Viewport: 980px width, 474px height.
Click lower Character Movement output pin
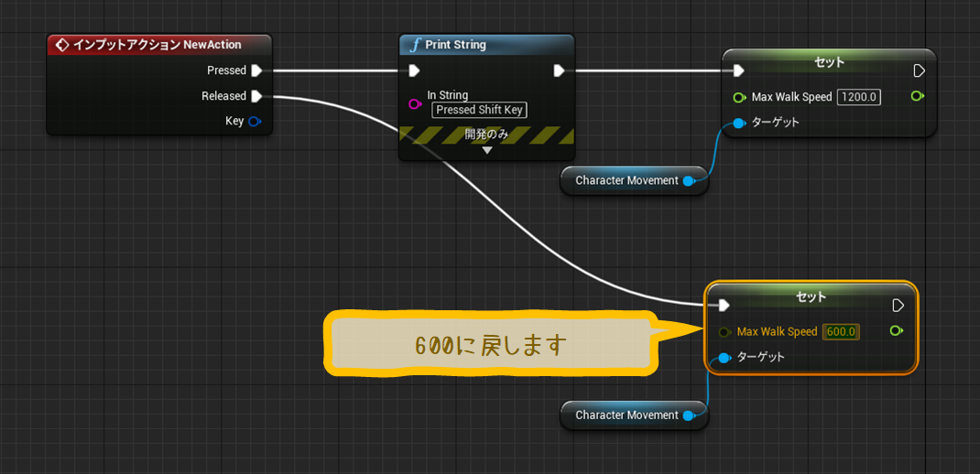click(688, 416)
